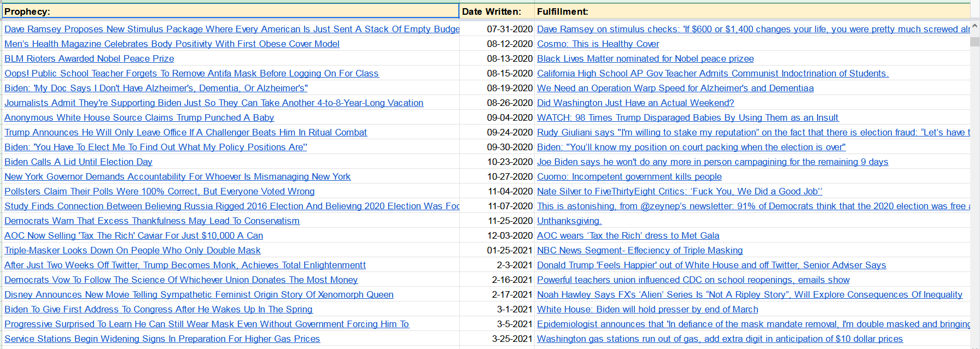The width and height of the screenshot is (980, 349).
Task: Open 'AOC Now Selling Tax The Rich Caviar' link
Action: click(133, 236)
